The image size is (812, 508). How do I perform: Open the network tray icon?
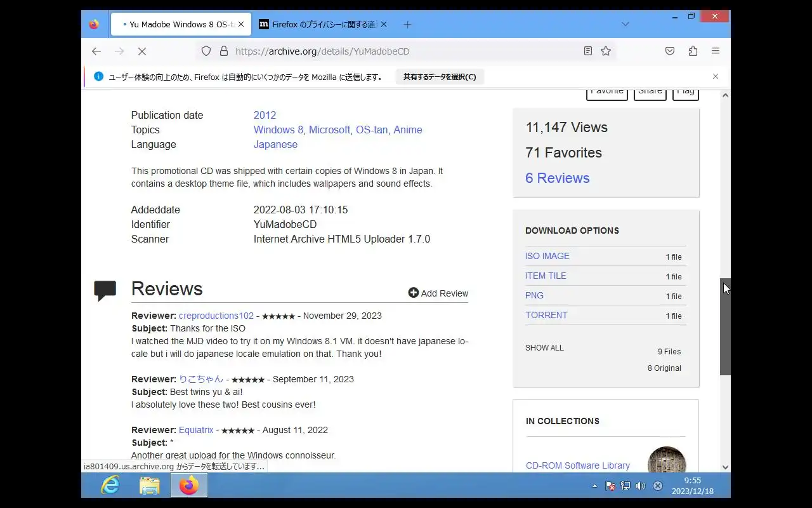pyautogui.click(x=625, y=486)
